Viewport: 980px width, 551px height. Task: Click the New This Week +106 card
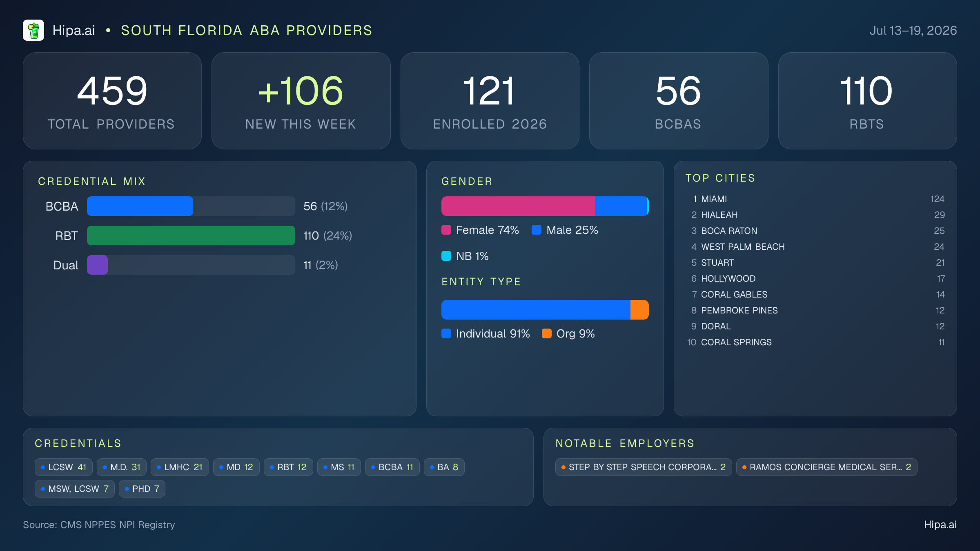301,101
